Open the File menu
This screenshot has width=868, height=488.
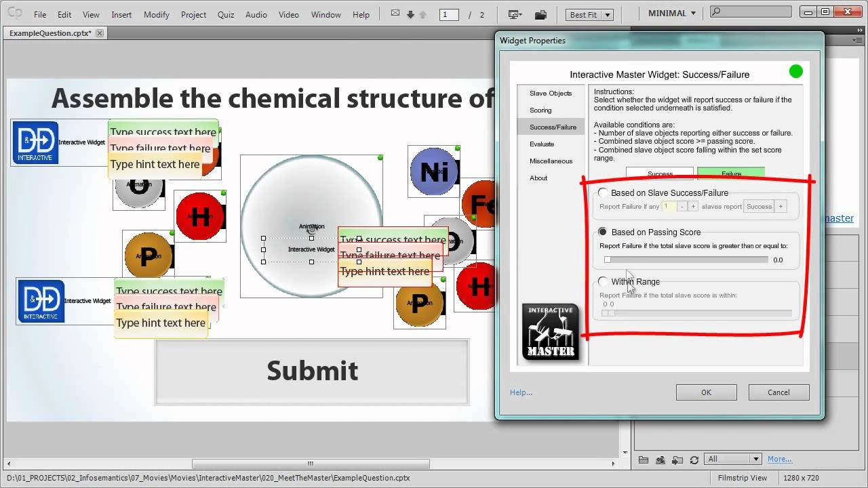[x=40, y=14]
